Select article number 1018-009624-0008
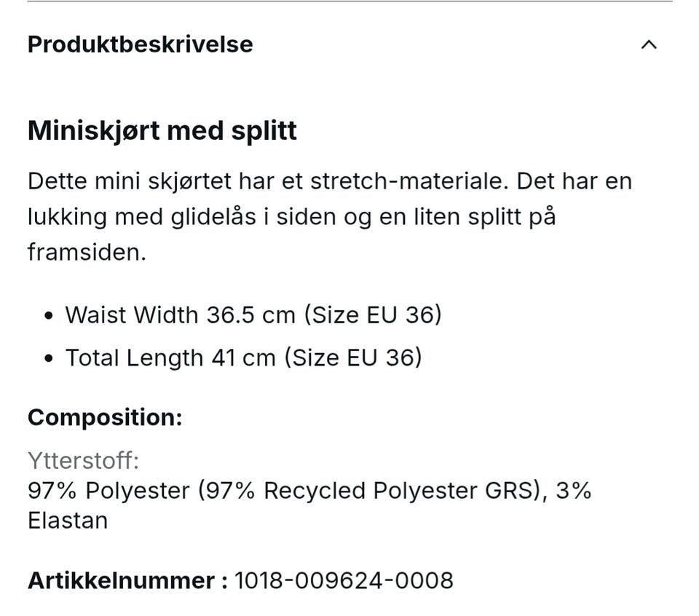 coord(344,581)
